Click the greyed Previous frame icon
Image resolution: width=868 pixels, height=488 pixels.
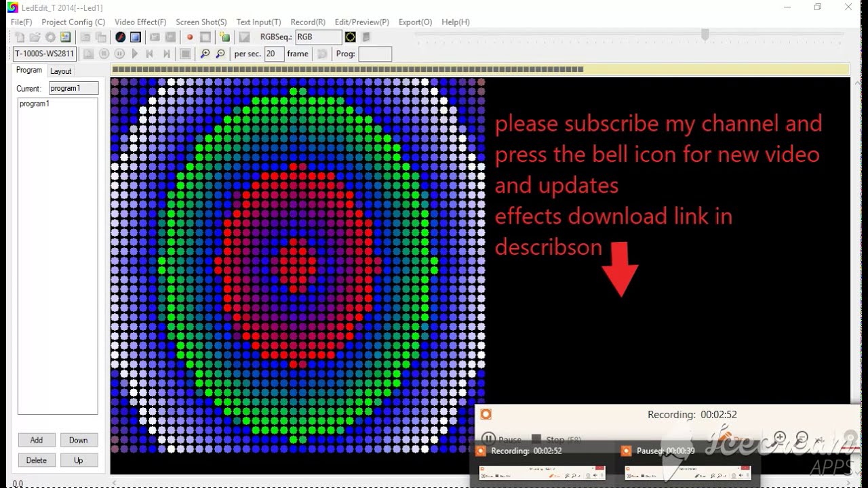coord(150,54)
